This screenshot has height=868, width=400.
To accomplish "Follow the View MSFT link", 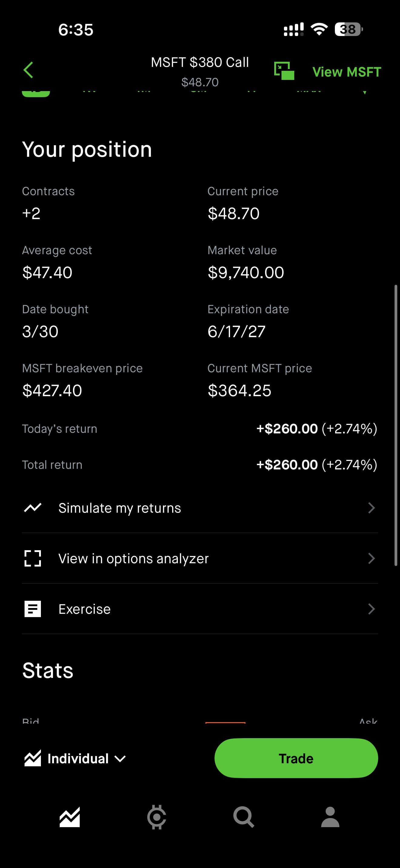I will [346, 72].
